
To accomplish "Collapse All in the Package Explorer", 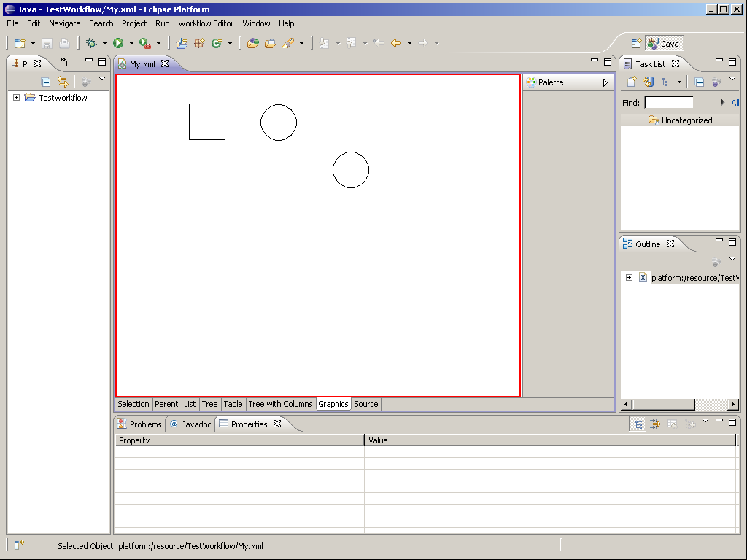I will 46,82.
